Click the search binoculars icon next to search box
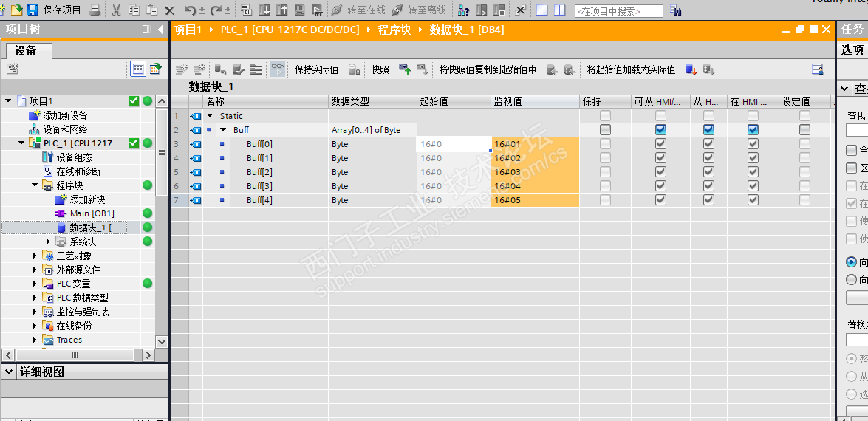 pos(675,10)
